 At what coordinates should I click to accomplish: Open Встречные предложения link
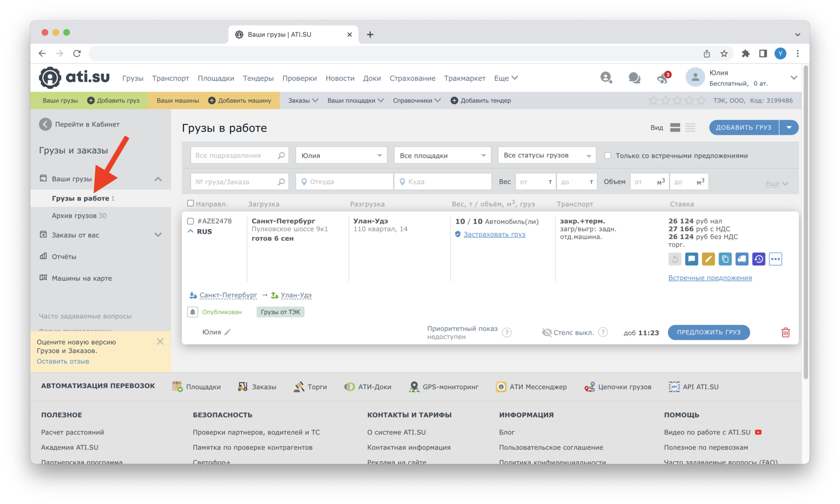[710, 278]
